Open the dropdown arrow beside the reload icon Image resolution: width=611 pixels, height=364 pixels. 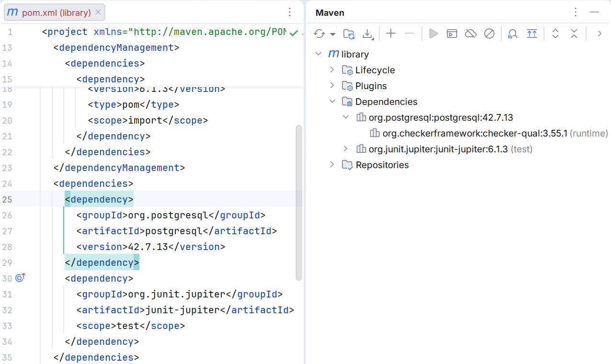coord(333,34)
